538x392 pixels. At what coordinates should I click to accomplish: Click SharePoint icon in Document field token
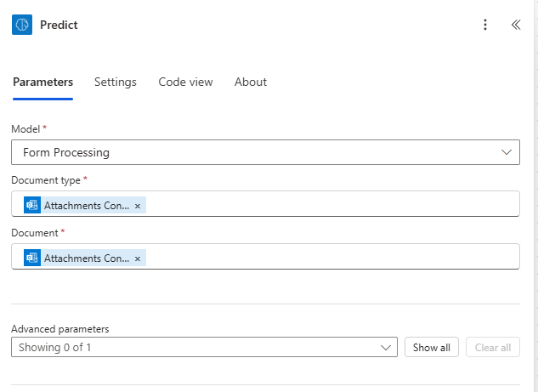pos(32,258)
